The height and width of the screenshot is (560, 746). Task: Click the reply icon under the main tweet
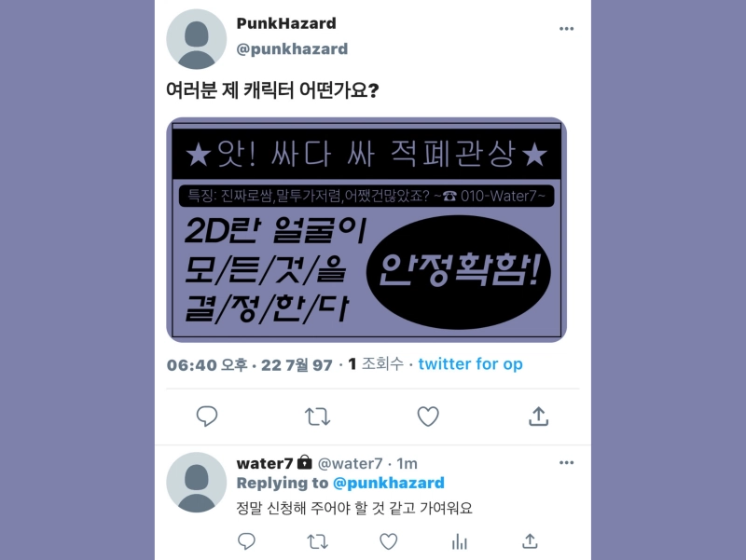pyautogui.click(x=207, y=417)
